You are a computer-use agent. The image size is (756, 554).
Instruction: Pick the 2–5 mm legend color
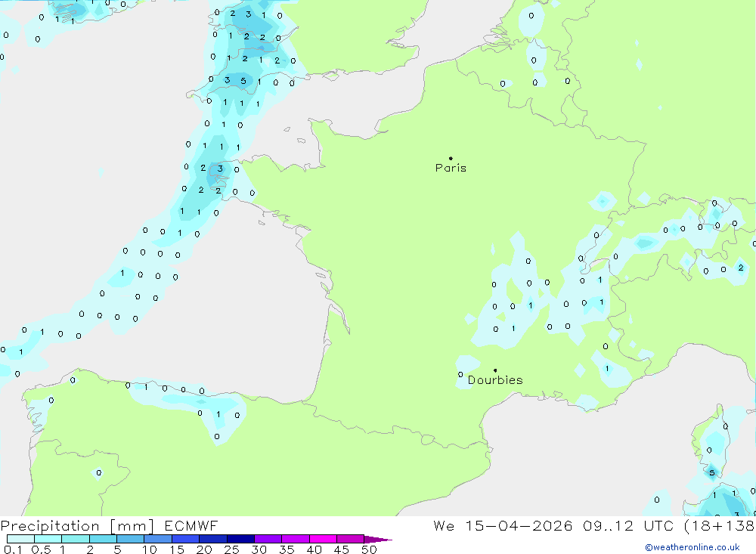103,539
